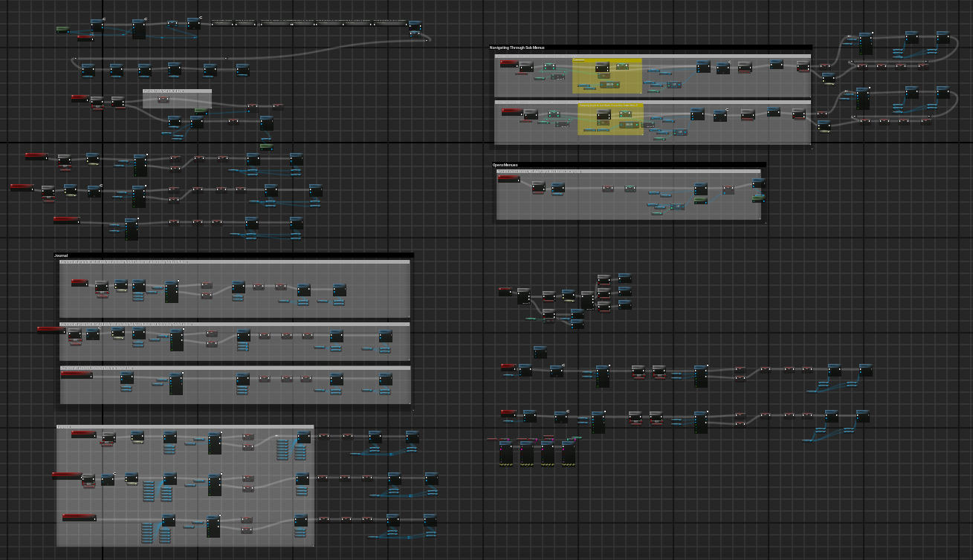The height and width of the screenshot is (560, 973).
Task: Select the leftmost yellow-striped node in the four-node group
Action: (x=506, y=454)
